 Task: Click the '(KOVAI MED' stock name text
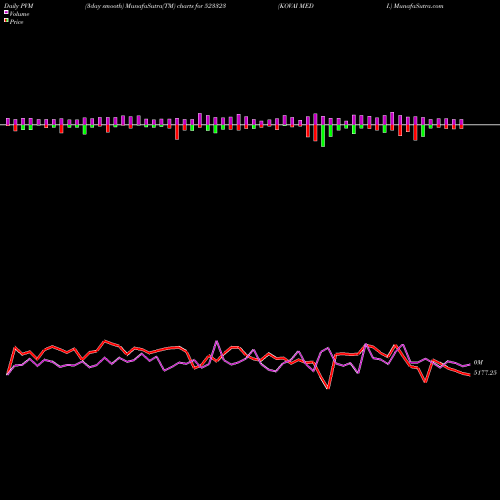click(296, 6)
